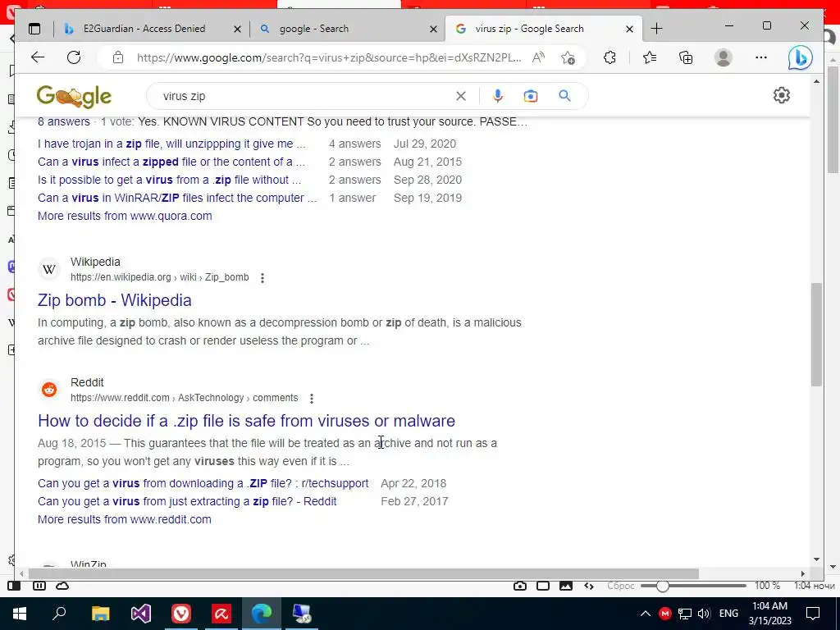Click the Vivaldi capture page camera icon
The height and width of the screenshot is (630, 840).
519,586
